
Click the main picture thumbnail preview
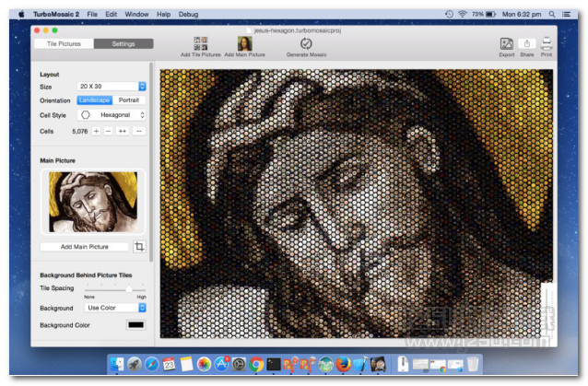[x=93, y=202]
